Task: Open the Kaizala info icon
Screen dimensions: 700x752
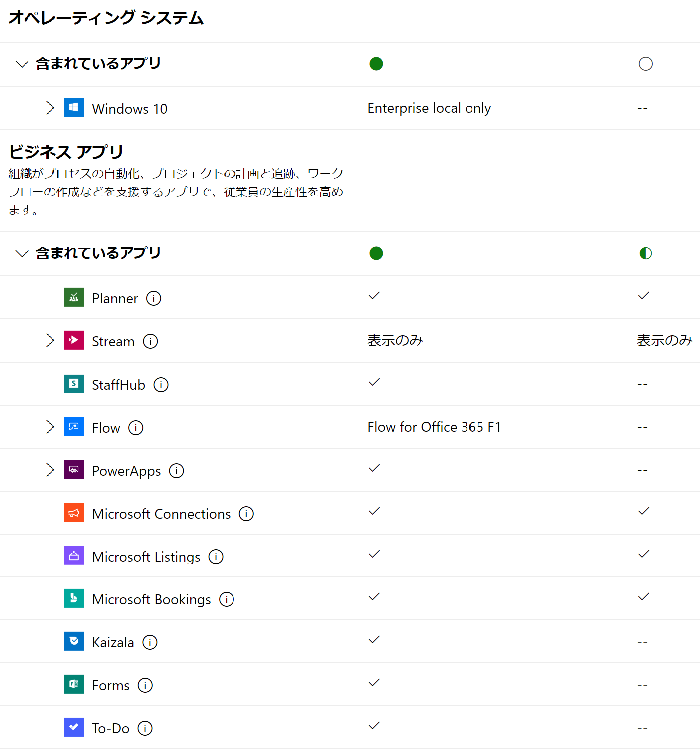Action: (150, 642)
